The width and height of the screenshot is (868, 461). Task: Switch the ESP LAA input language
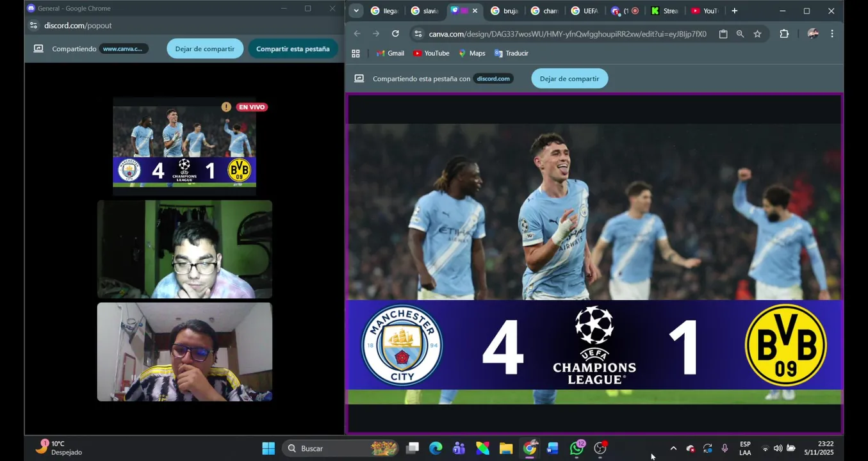pos(745,448)
